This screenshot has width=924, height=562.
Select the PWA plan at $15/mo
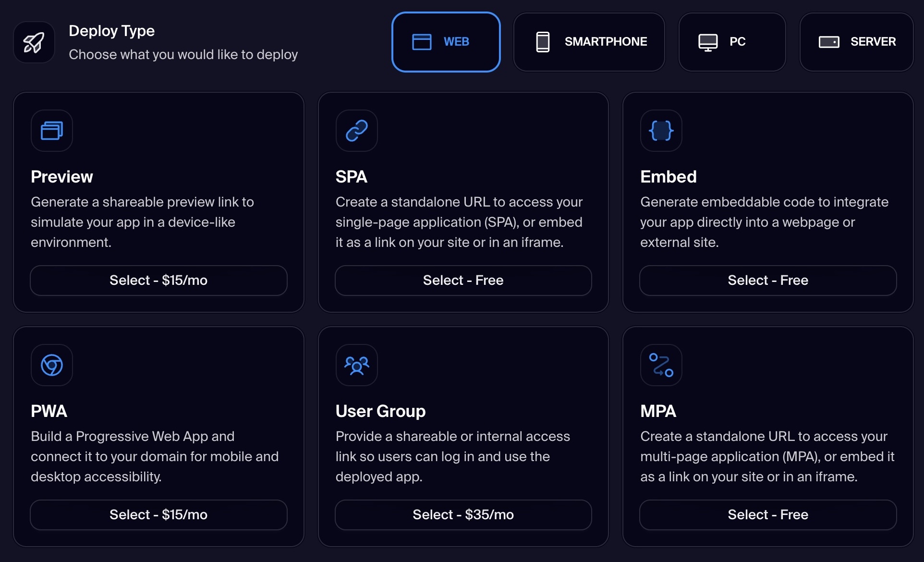pyautogui.click(x=158, y=515)
